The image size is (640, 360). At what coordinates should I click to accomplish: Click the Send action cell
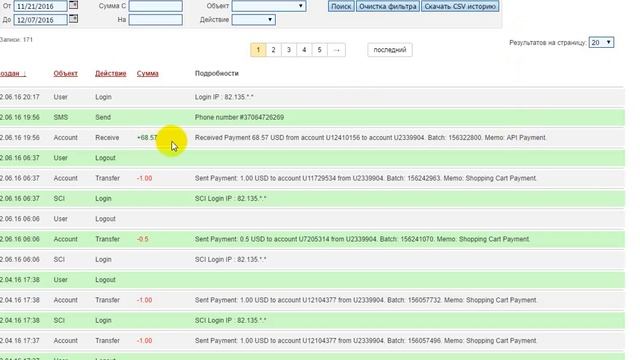coord(103,117)
